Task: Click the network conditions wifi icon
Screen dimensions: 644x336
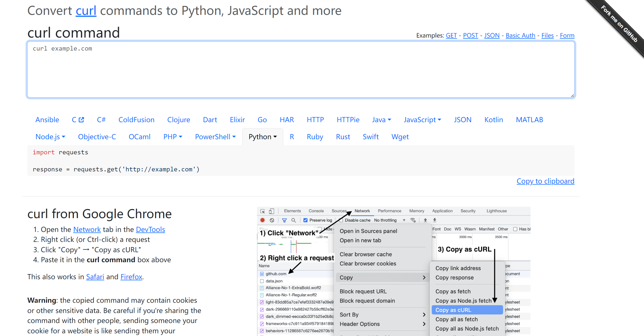Action: pos(413,220)
